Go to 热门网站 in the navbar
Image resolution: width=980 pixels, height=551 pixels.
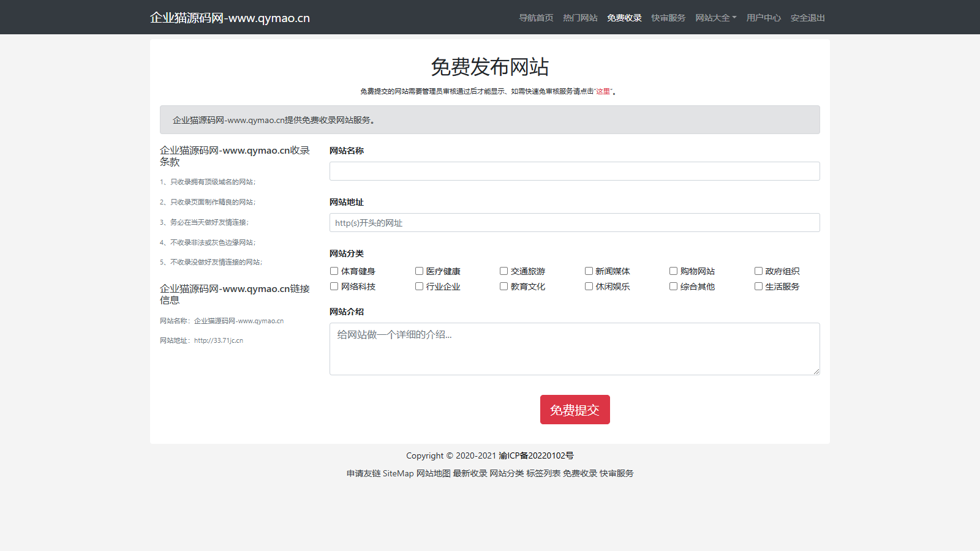580,18
